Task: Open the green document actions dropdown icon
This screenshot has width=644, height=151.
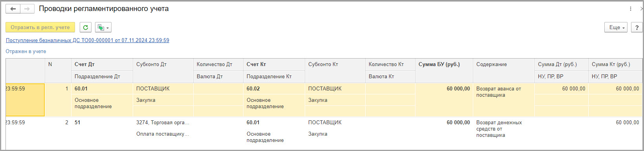Action: tap(103, 28)
